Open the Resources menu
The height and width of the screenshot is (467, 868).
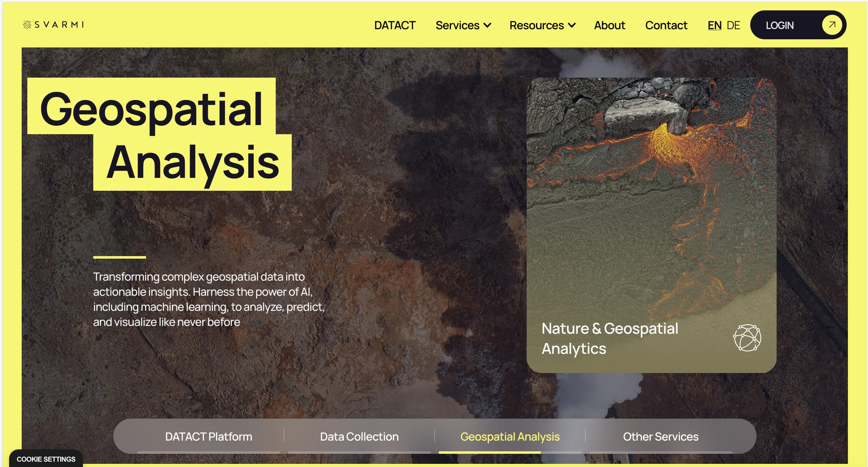536,25
